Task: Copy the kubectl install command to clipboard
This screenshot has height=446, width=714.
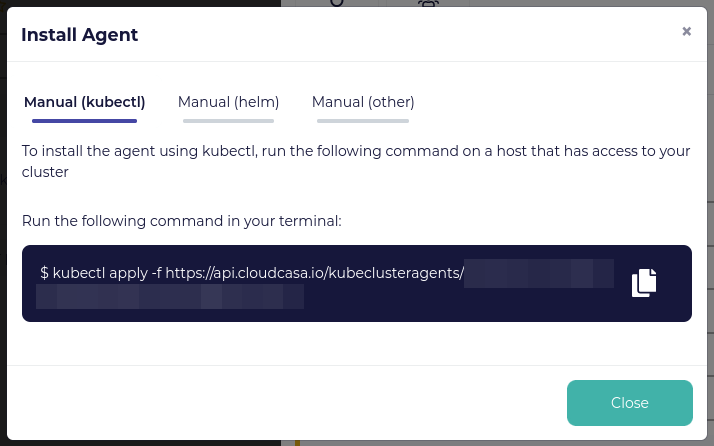Action: pos(644,283)
